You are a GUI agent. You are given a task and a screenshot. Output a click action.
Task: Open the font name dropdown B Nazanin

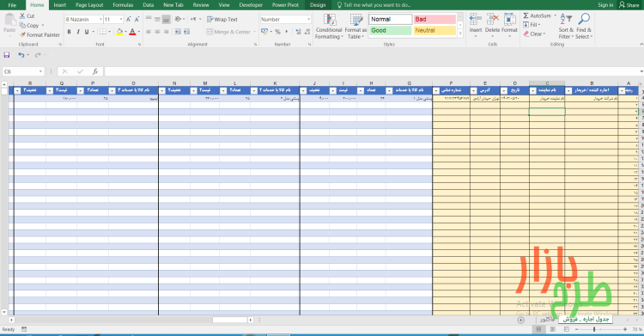(x=100, y=19)
